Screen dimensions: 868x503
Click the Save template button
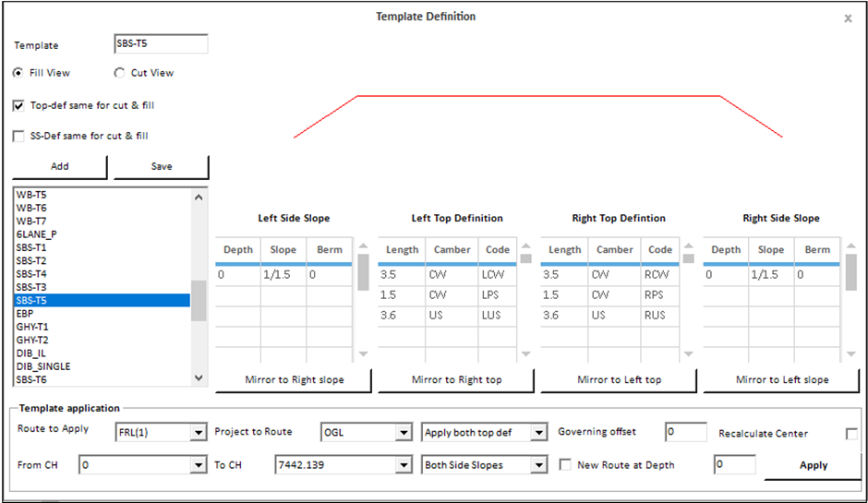coord(162,167)
